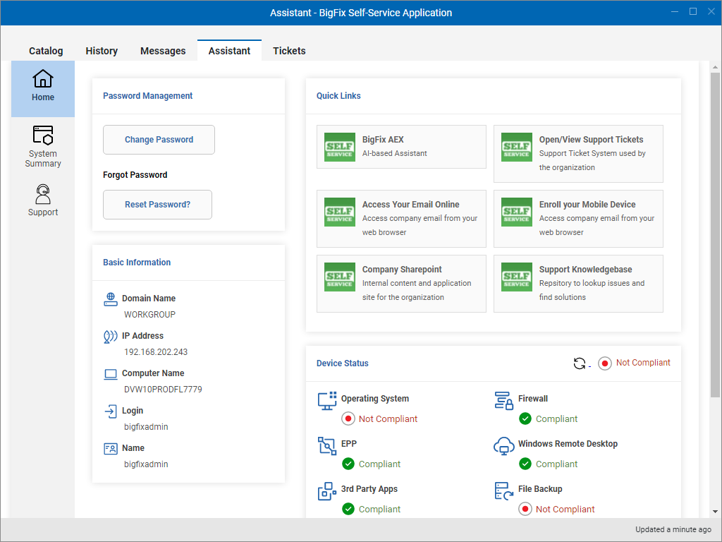The width and height of the screenshot is (722, 542).
Task: Click the Operating System red status dot
Action: [348, 419]
